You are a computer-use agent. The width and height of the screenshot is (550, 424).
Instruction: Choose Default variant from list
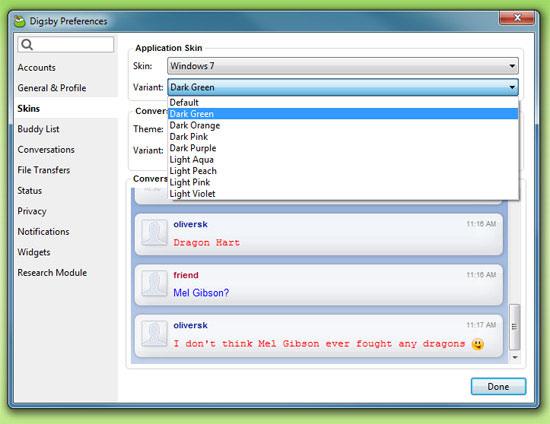coord(343,102)
